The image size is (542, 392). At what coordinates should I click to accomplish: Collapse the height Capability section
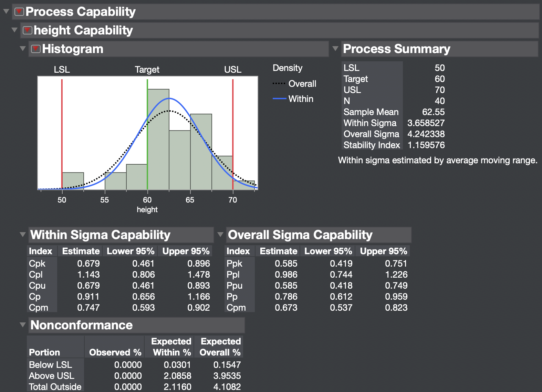point(14,30)
